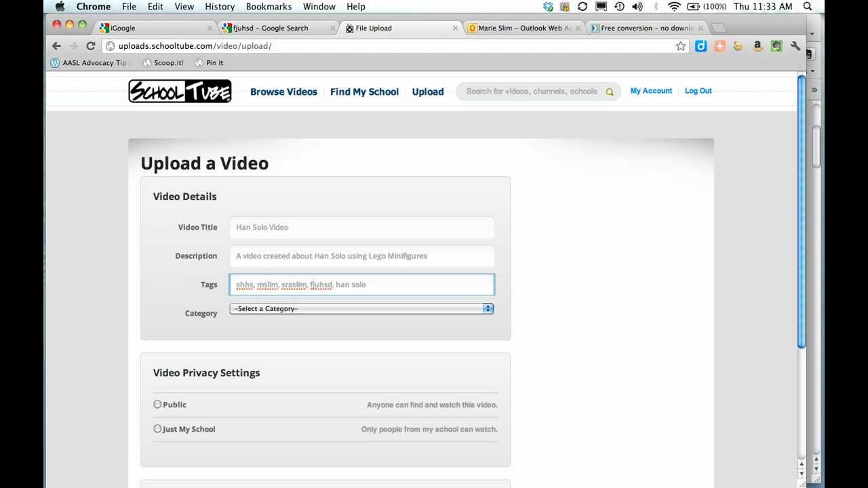Open the Find My School link
Screen dimensions: 868x488
click(x=364, y=91)
